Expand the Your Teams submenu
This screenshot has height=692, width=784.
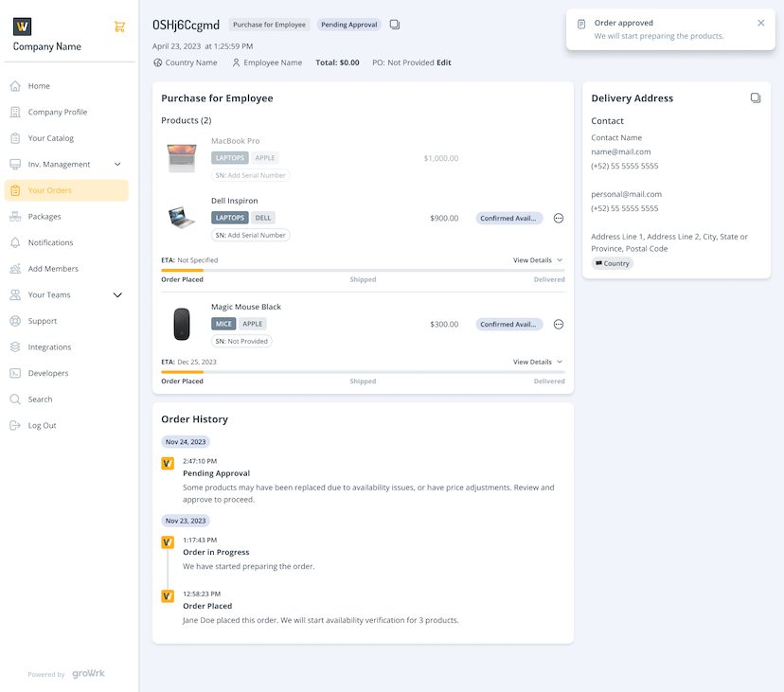[117, 294]
